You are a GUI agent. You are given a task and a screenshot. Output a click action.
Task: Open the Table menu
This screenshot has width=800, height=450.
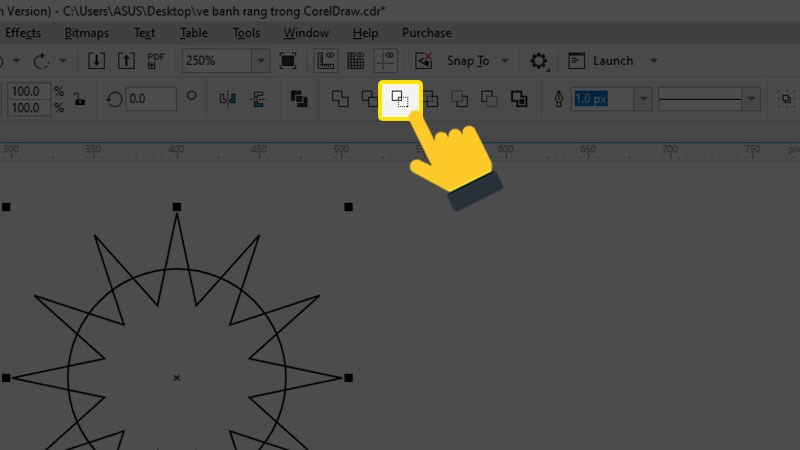point(194,33)
